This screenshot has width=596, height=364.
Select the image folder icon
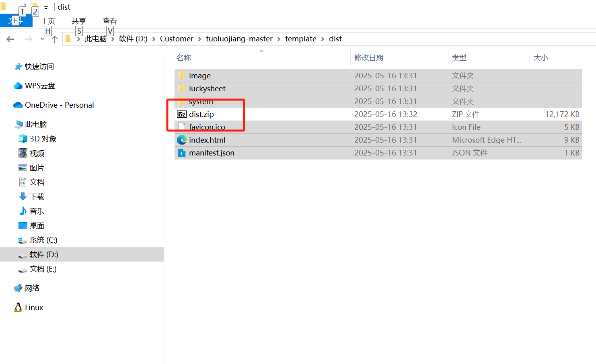coord(182,76)
